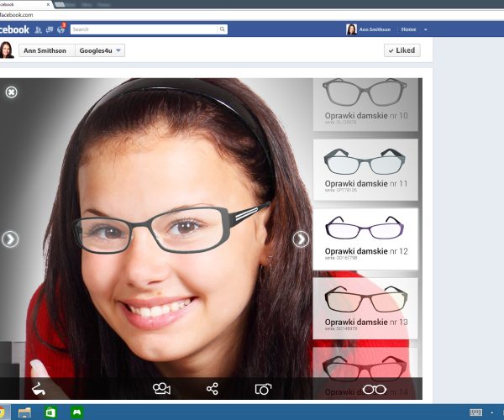Choose Oprawki damskie nr 12 frames

[x=365, y=239]
